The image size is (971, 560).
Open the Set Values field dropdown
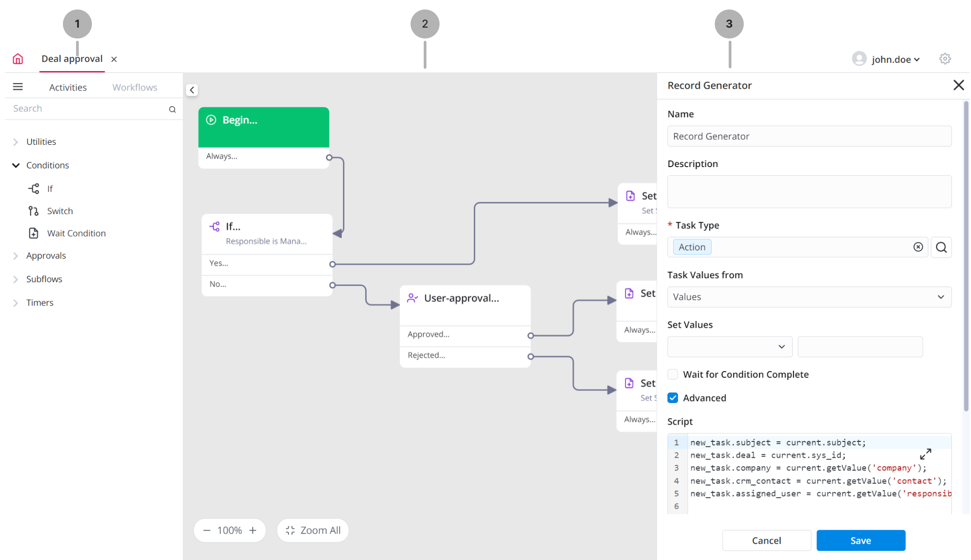pyautogui.click(x=730, y=347)
